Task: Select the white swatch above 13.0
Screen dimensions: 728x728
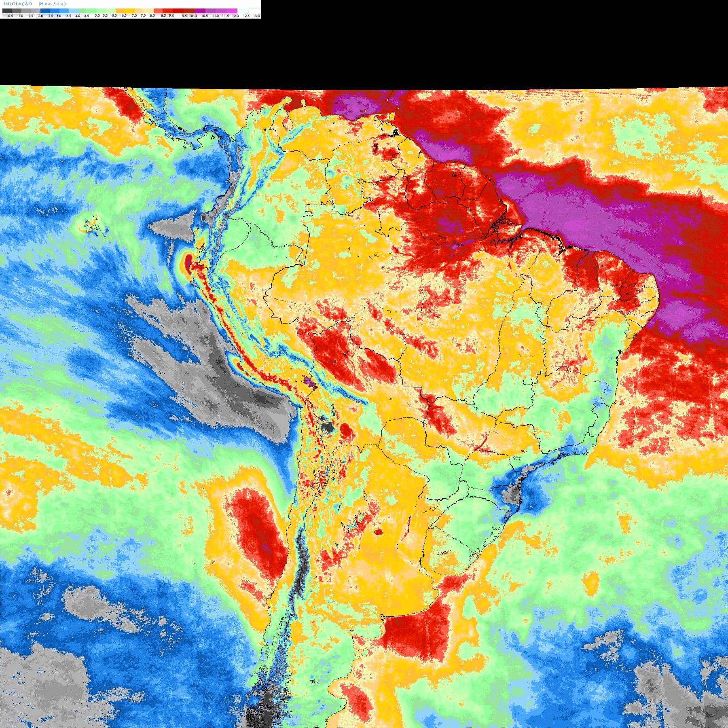Action: pyautogui.click(x=254, y=11)
